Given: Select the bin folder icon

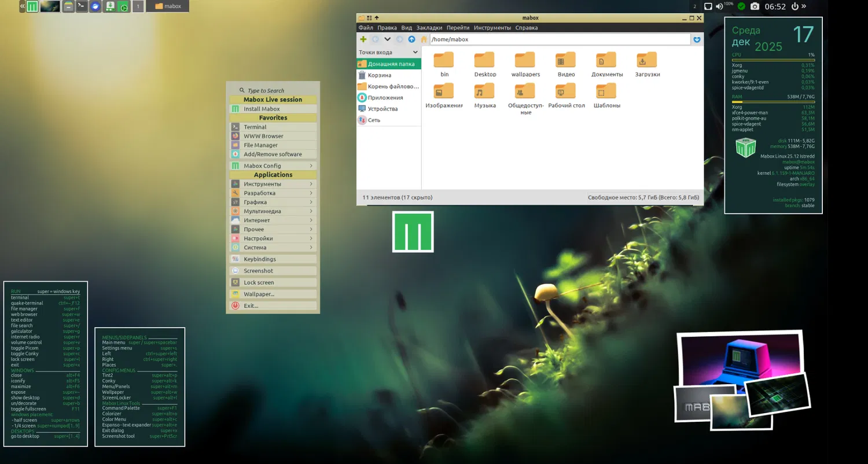Looking at the screenshot, I should (x=444, y=60).
